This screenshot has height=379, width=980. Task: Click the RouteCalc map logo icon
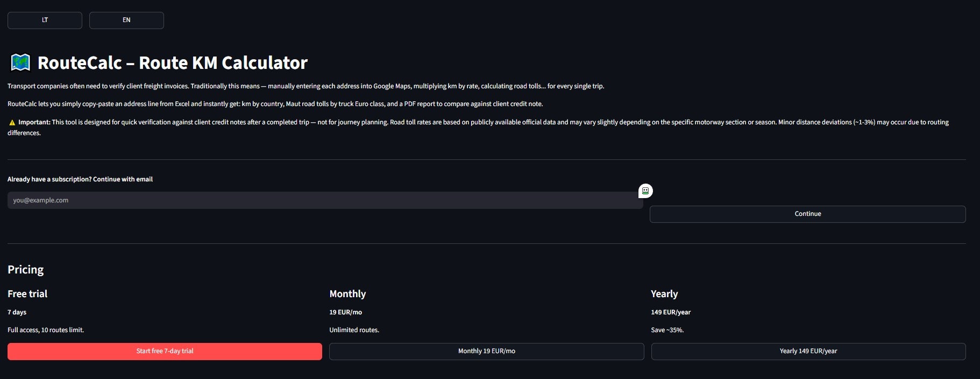point(20,63)
